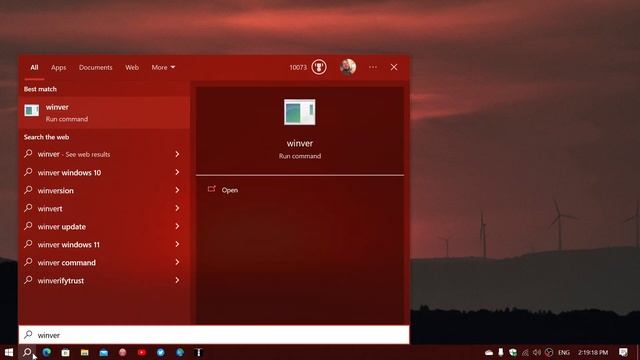Open the winver Run command best match
The width and height of the screenshot is (640, 360).
tap(104, 113)
